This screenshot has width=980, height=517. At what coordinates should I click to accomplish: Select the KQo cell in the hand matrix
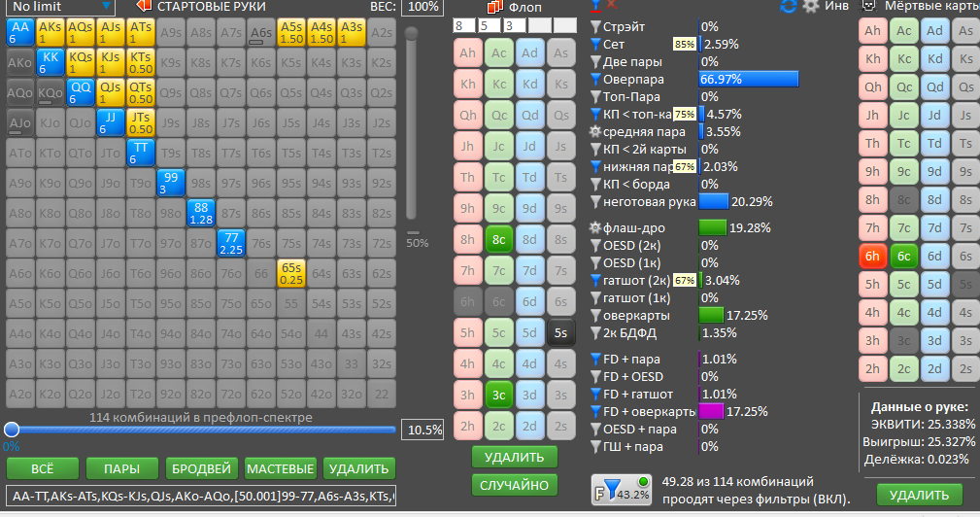pyautogui.click(x=50, y=92)
